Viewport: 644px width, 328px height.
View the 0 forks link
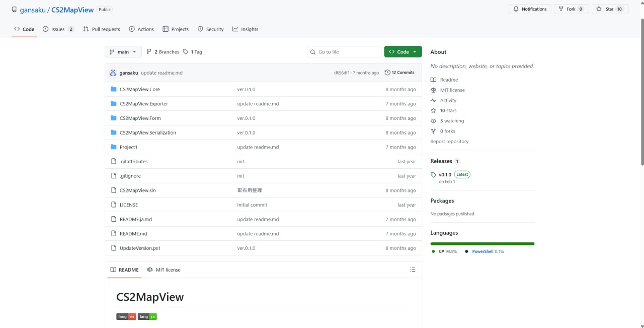443,131
